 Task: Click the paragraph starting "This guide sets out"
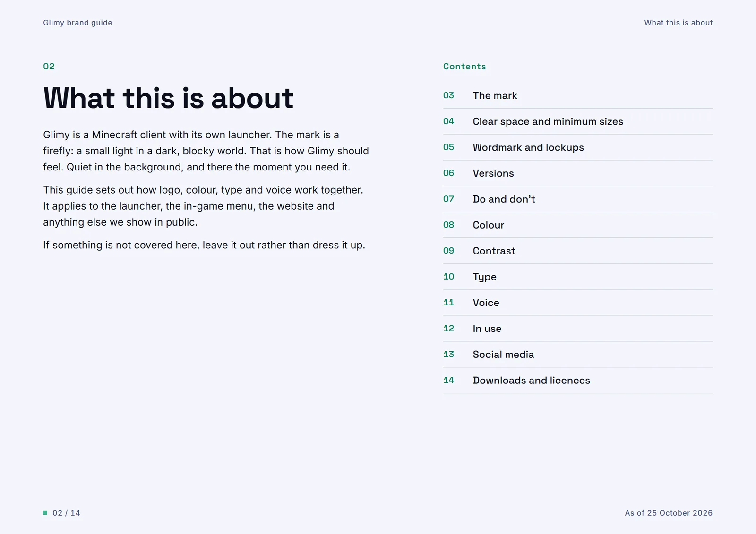coord(203,206)
